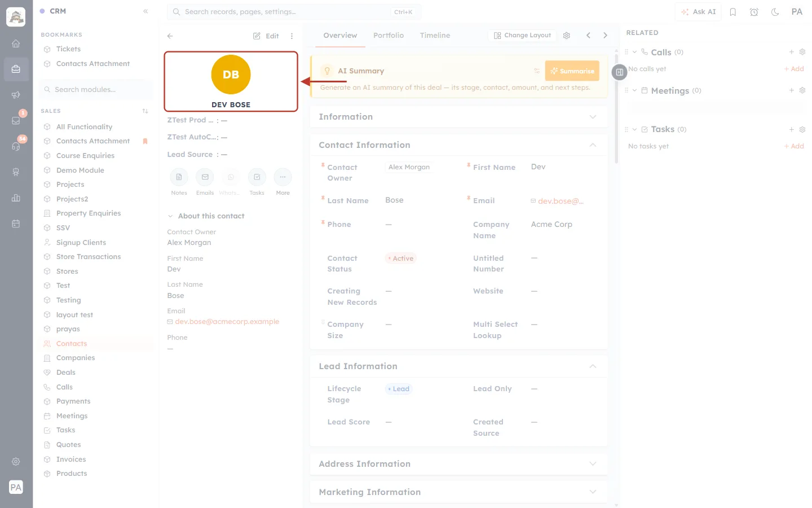812x508 pixels.
Task: Click the Tasks quick action icon
Action: [x=257, y=177]
